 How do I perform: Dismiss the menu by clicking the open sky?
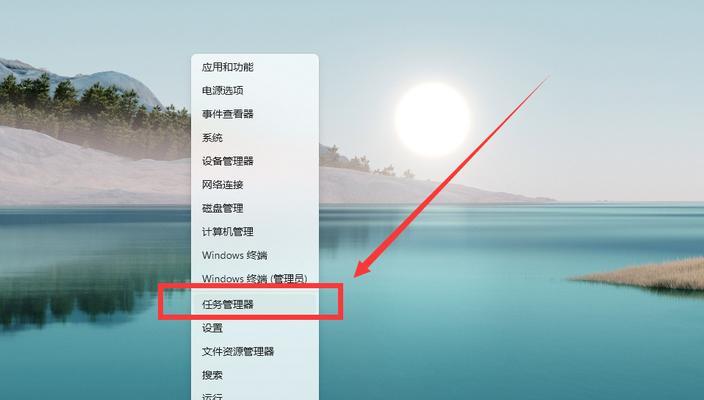[x=584, y=36]
